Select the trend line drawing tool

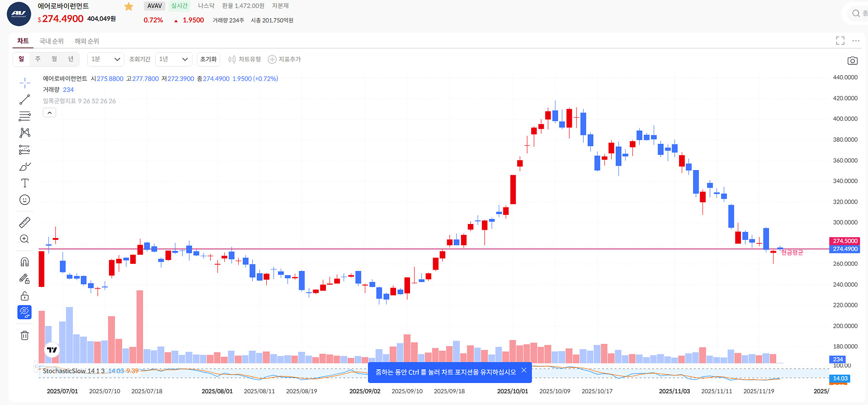pyautogui.click(x=25, y=100)
